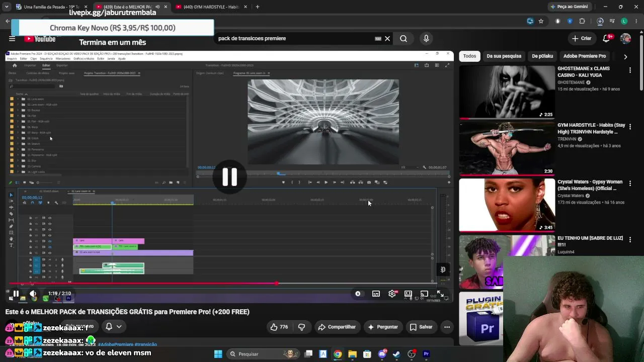644x362 pixels.
Task: Open the subscription notification bell dropdown
Action: [114, 327]
